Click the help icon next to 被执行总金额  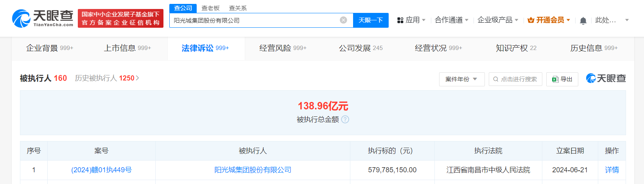pyautogui.click(x=345, y=120)
